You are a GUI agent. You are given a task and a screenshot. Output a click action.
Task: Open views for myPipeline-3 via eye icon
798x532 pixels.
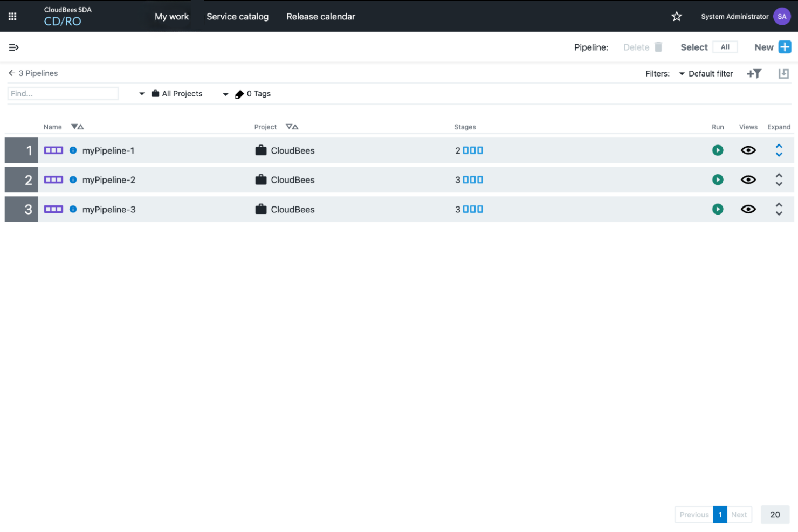click(x=748, y=209)
